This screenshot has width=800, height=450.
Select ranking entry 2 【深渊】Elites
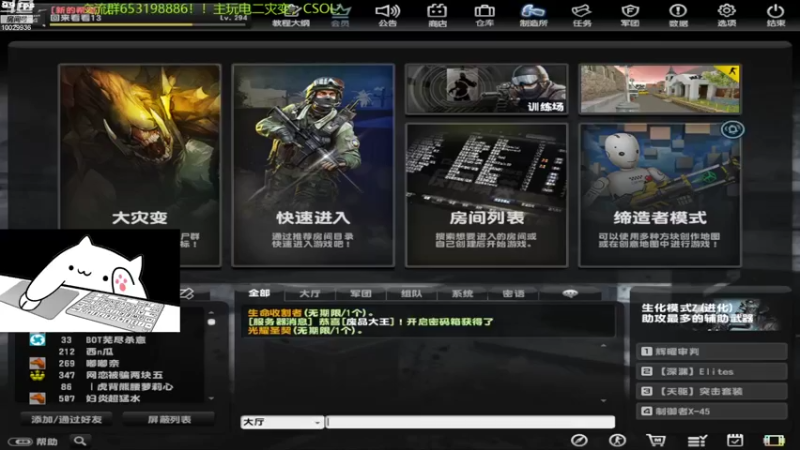[711, 371]
